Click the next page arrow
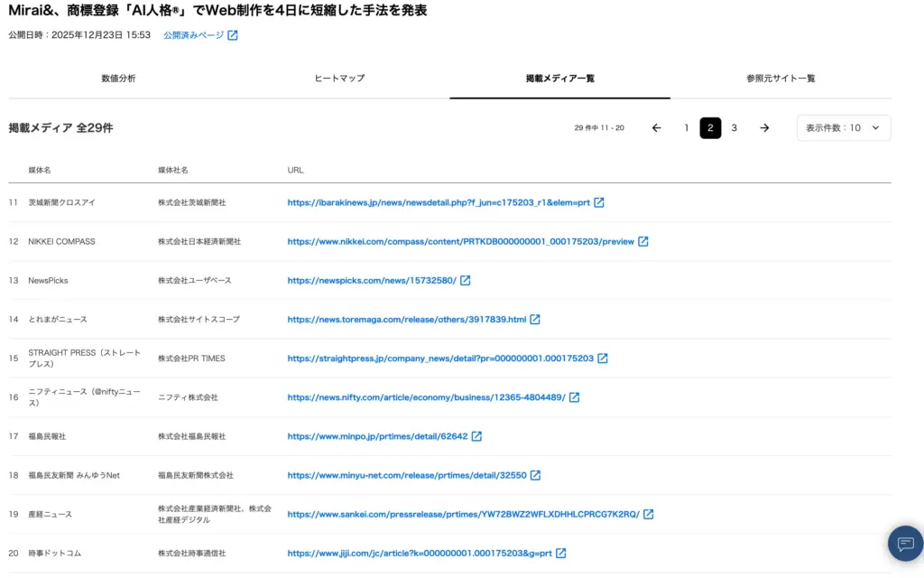The image size is (924, 578). point(764,127)
